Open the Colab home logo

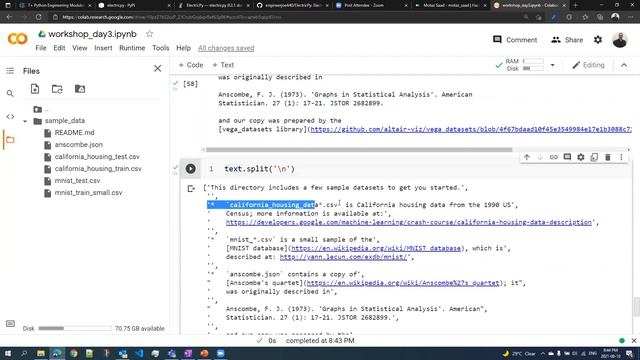pyautogui.click(x=18, y=39)
